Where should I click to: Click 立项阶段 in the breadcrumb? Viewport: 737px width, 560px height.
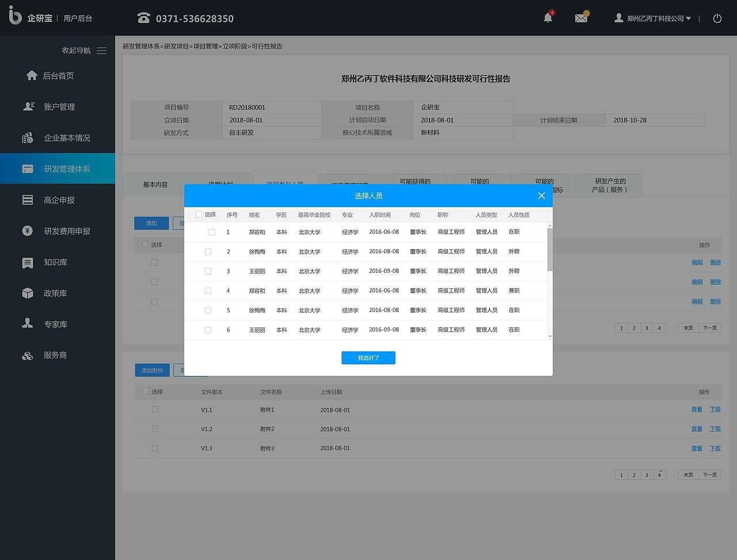tap(235, 46)
